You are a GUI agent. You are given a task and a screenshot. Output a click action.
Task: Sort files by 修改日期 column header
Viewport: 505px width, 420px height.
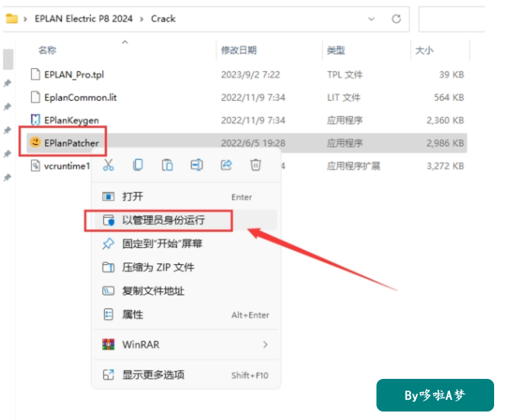[x=239, y=50]
